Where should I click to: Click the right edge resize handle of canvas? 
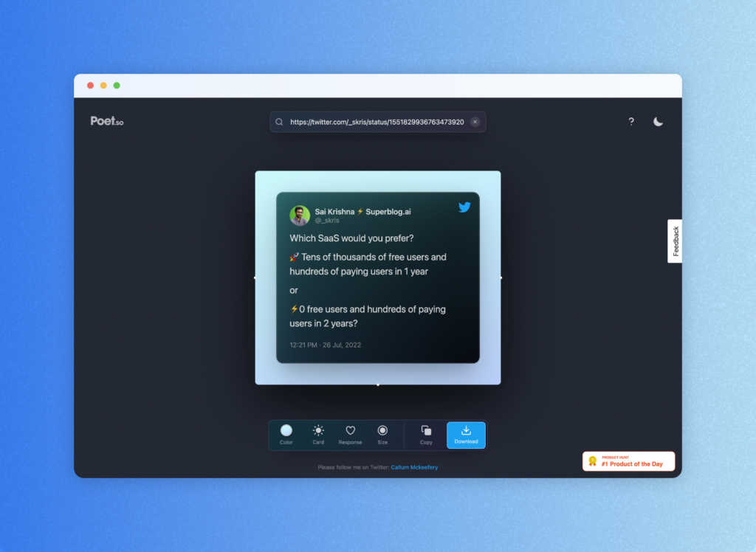pyautogui.click(x=501, y=277)
